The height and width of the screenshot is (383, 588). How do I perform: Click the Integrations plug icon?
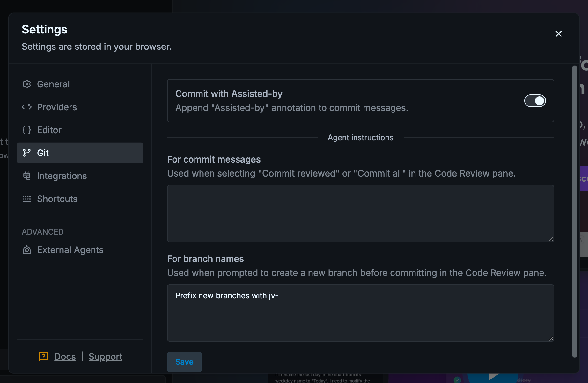(x=27, y=176)
